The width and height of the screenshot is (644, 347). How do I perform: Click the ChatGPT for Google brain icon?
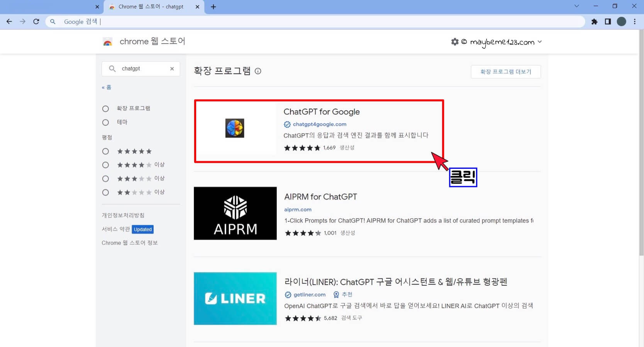pyautogui.click(x=235, y=128)
